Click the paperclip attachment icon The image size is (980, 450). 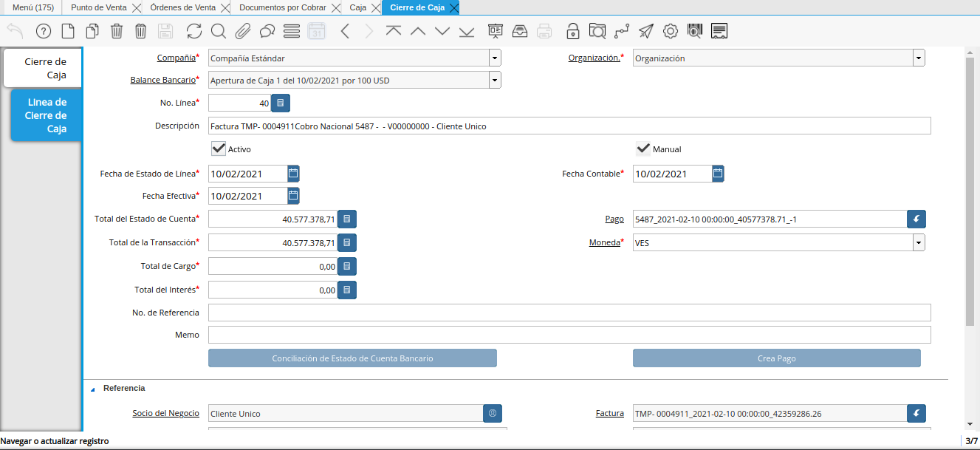click(x=242, y=31)
